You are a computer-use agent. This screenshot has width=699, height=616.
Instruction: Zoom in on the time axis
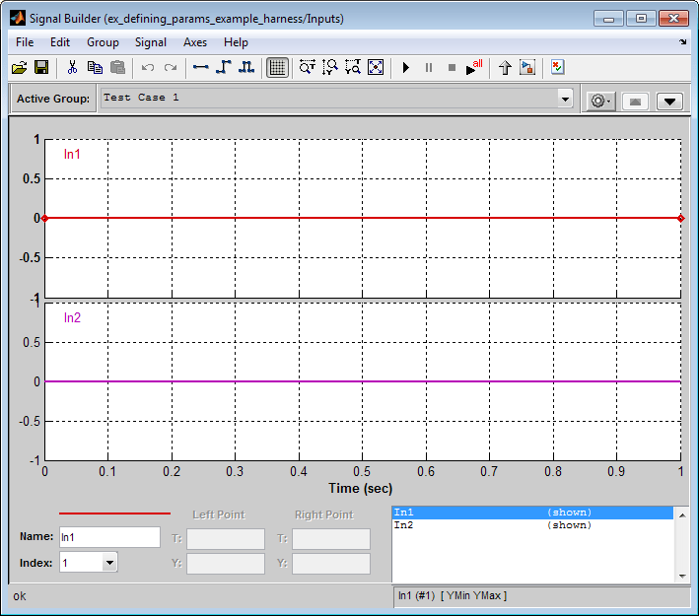pyautogui.click(x=308, y=68)
